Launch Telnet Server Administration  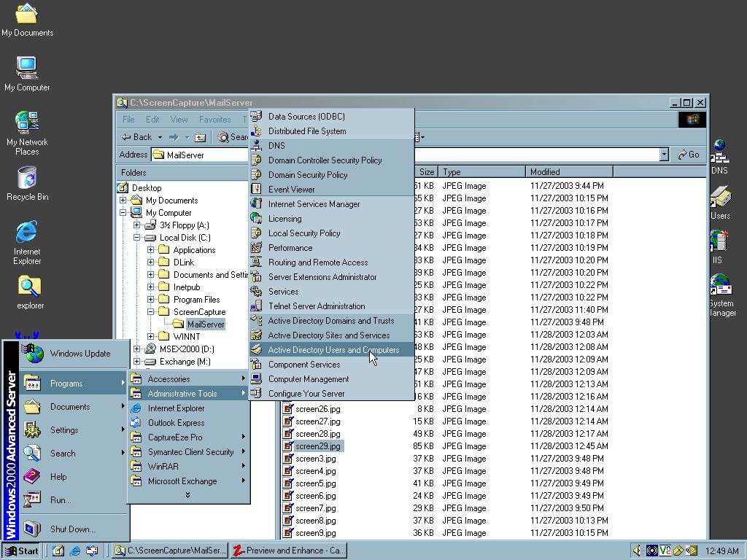332,306
